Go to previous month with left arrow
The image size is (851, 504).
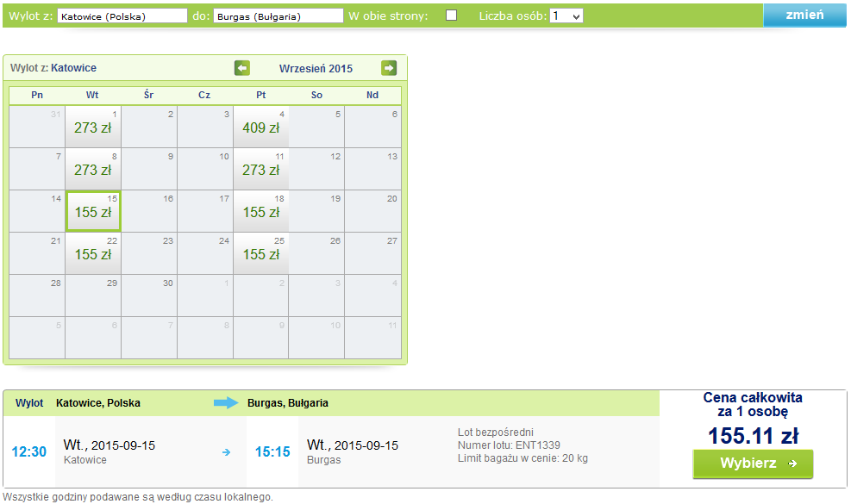tap(242, 68)
